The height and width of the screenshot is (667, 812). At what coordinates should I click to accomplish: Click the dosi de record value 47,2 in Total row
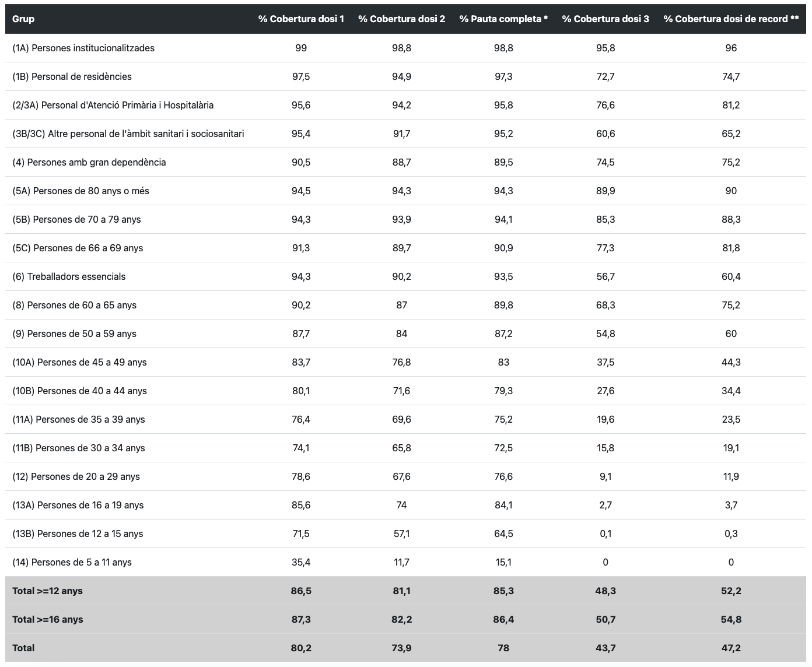[731, 648]
